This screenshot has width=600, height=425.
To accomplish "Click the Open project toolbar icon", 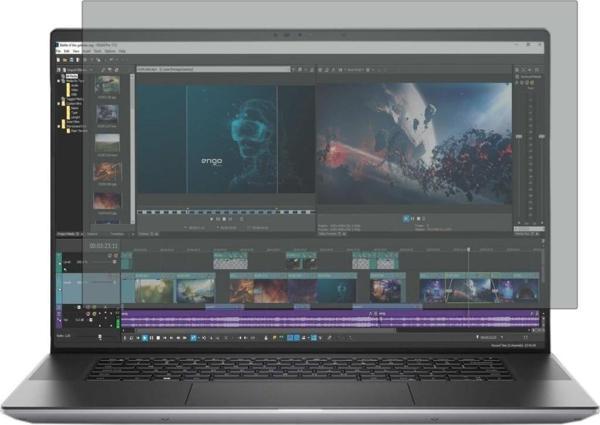I will pyautogui.click(x=65, y=60).
